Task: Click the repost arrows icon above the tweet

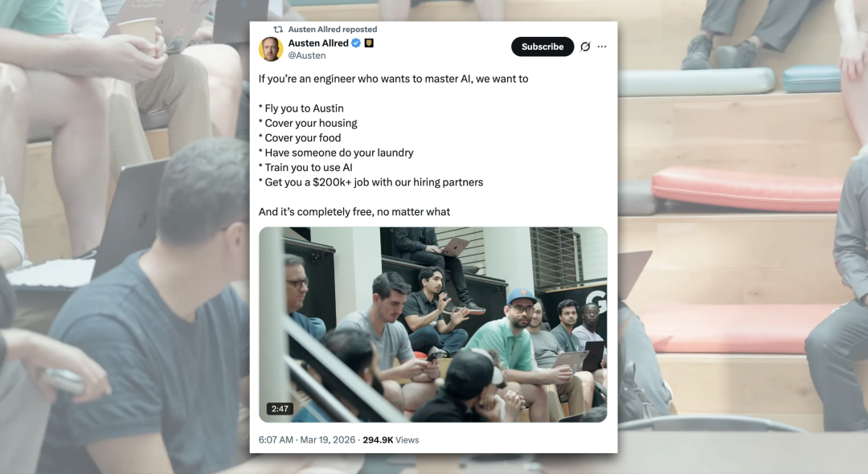Action: (278, 29)
